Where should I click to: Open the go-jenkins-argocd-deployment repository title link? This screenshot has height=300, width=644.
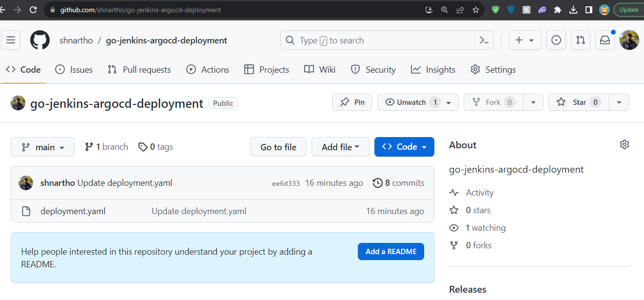(117, 103)
